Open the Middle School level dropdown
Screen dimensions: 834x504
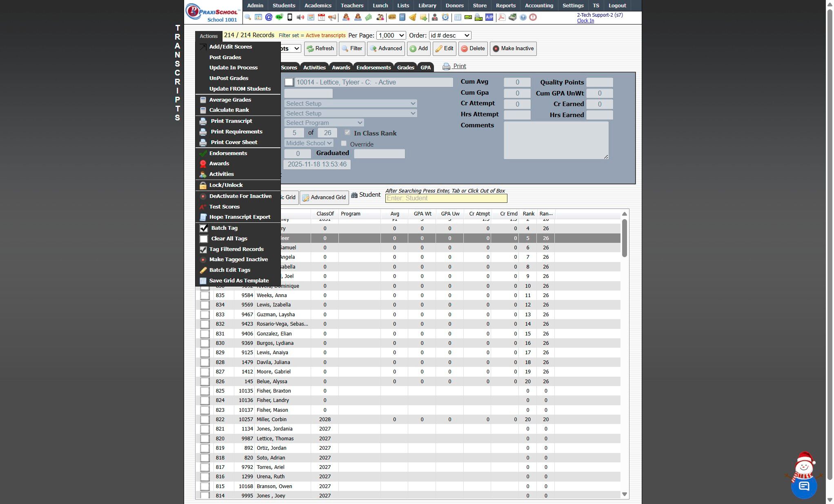pyautogui.click(x=309, y=143)
